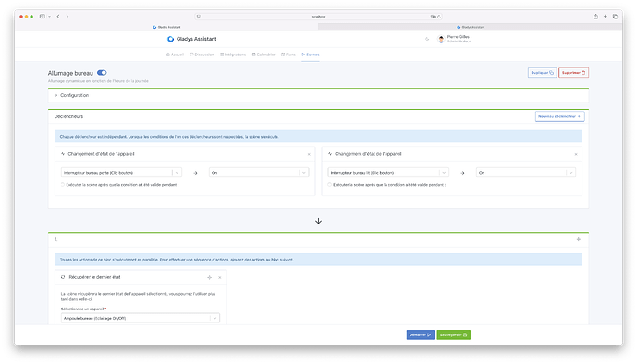Viewport: 637px width, 364px height.
Task: Open the Discussion tab
Action: (202, 55)
